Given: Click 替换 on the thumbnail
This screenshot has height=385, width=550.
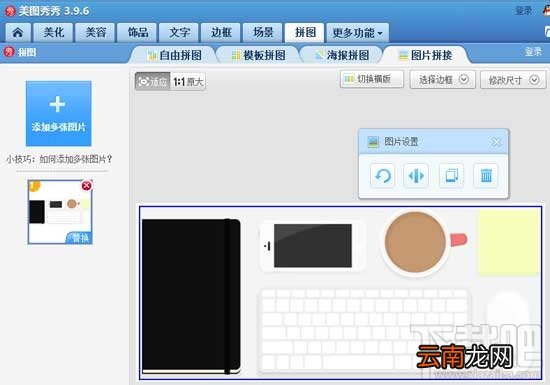Looking at the screenshot, I should [x=80, y=238].
